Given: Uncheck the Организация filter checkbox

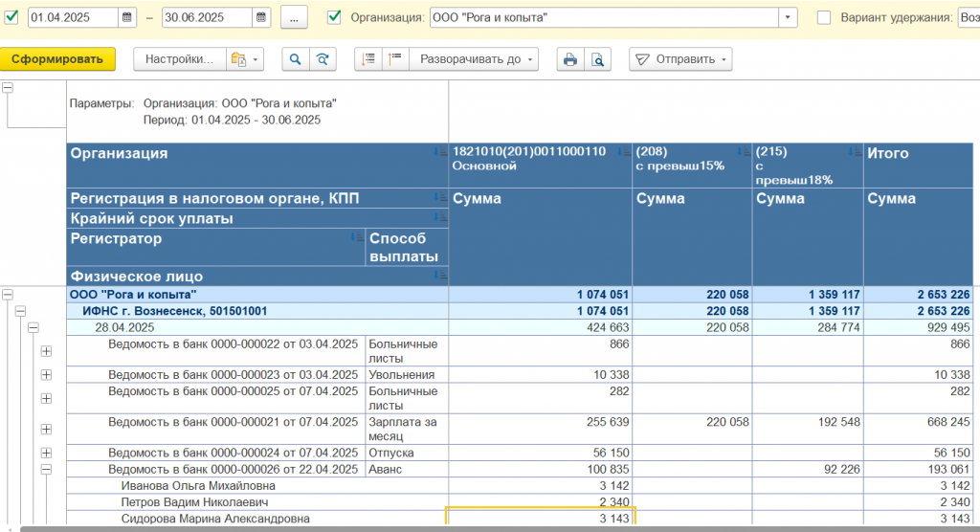Looking at the screenshot, I should point(334,16).
